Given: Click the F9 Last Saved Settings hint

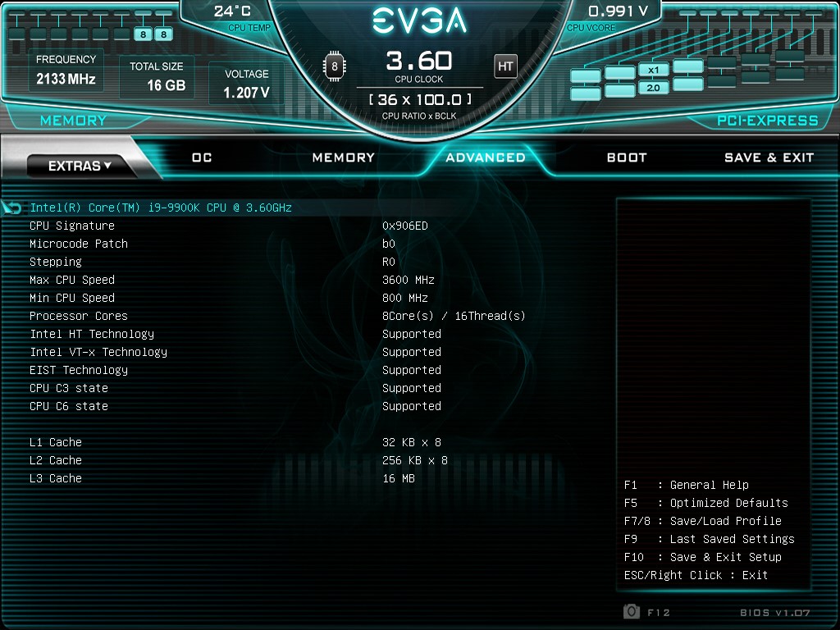Looking at the screenshot, I should [x=710, y=539].
